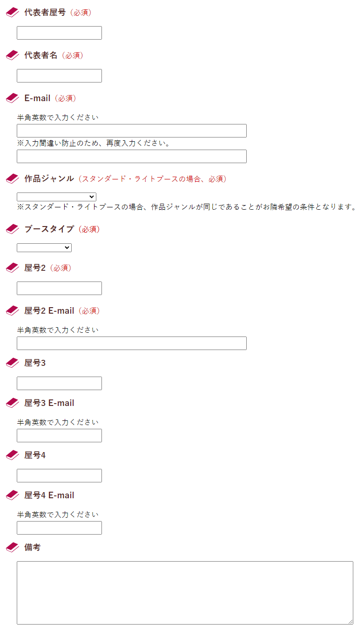Click the book icon beside ブースタイプ

11,229
